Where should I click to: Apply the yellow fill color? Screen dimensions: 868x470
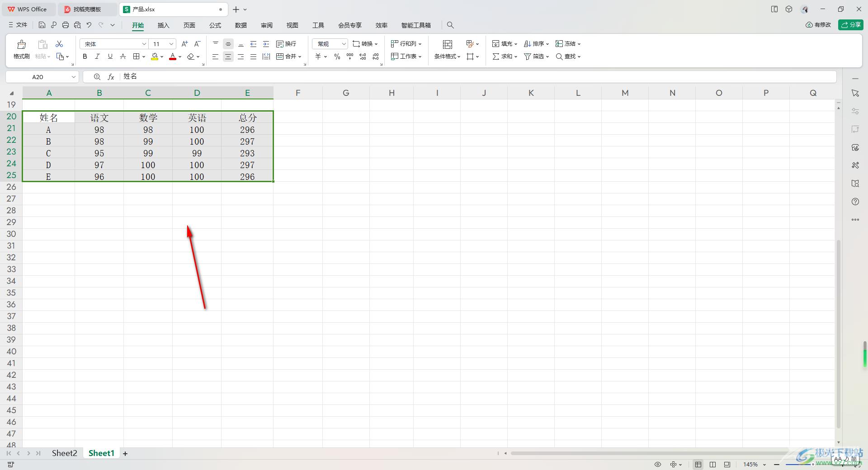pyautogui.click(x=155, y=56)
